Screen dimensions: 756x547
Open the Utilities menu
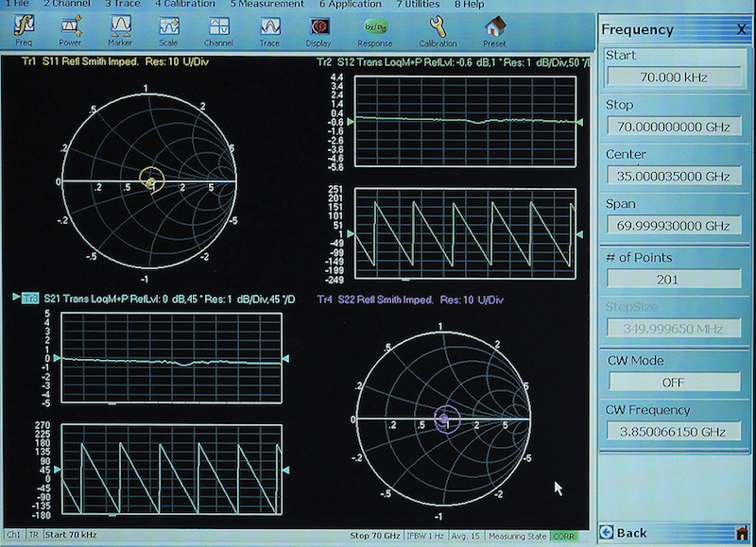(418, 4)
